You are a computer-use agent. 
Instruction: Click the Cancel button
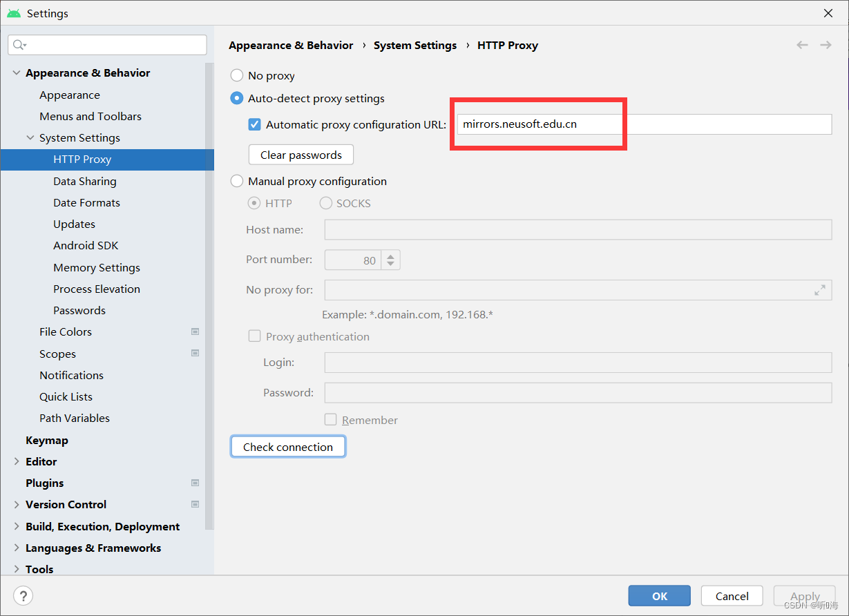[x=732, y=596]
